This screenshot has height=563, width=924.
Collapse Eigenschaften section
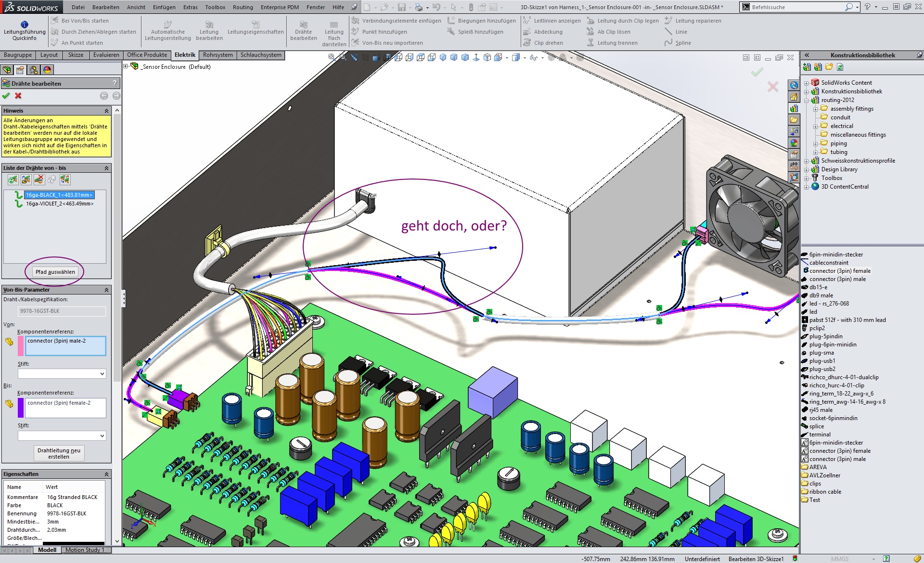coord(106,474)
